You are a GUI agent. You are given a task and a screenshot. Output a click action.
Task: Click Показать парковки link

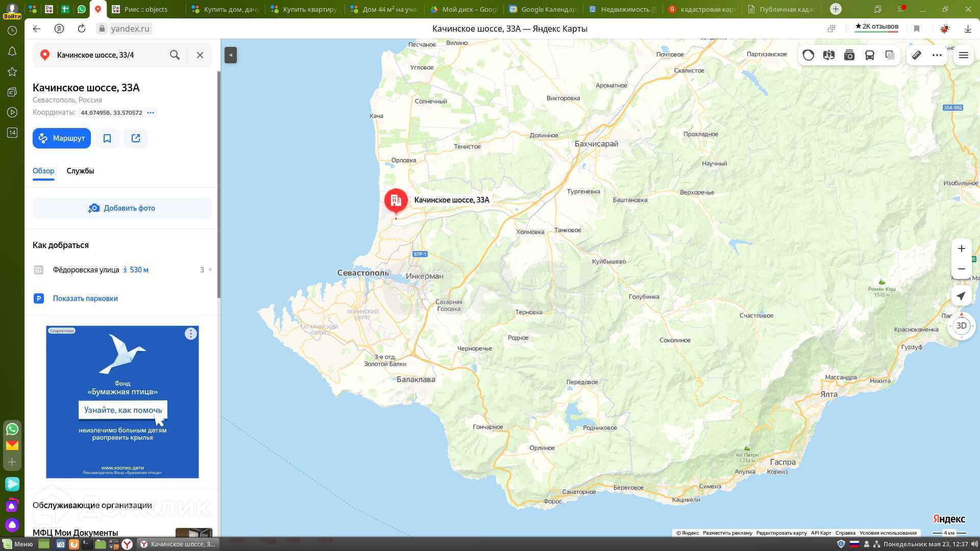pos(85,298)
